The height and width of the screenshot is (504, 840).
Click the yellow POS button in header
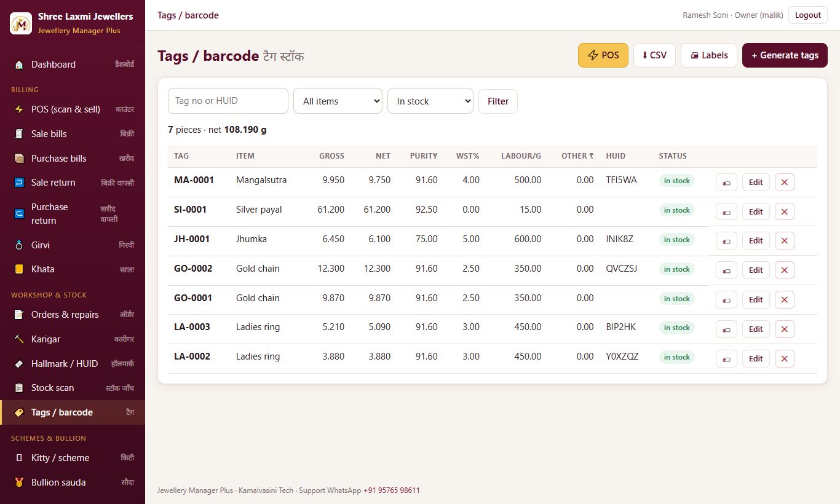pyautogui.click(x=603, y=55)
